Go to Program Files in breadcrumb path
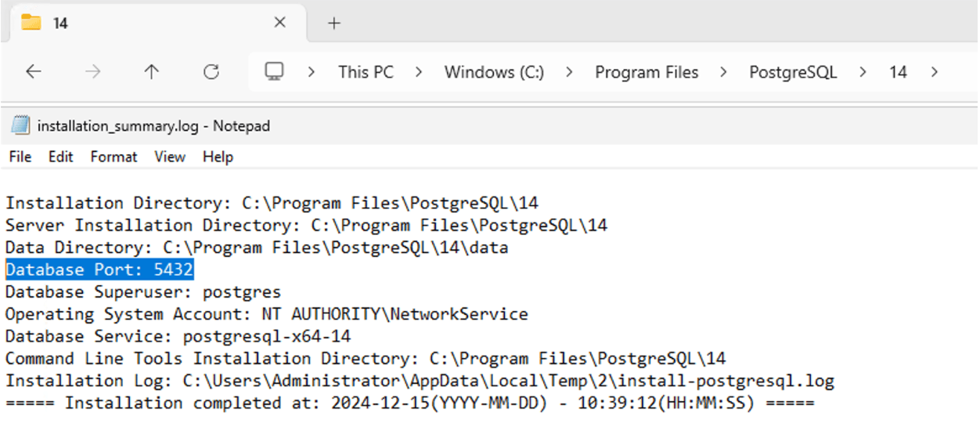Screen dimensions: 980x427 647,72
